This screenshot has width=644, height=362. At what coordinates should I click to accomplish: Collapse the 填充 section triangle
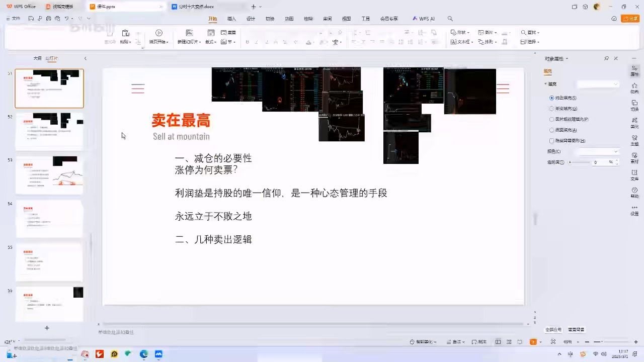pyautogui.click(x=546, y=84)
